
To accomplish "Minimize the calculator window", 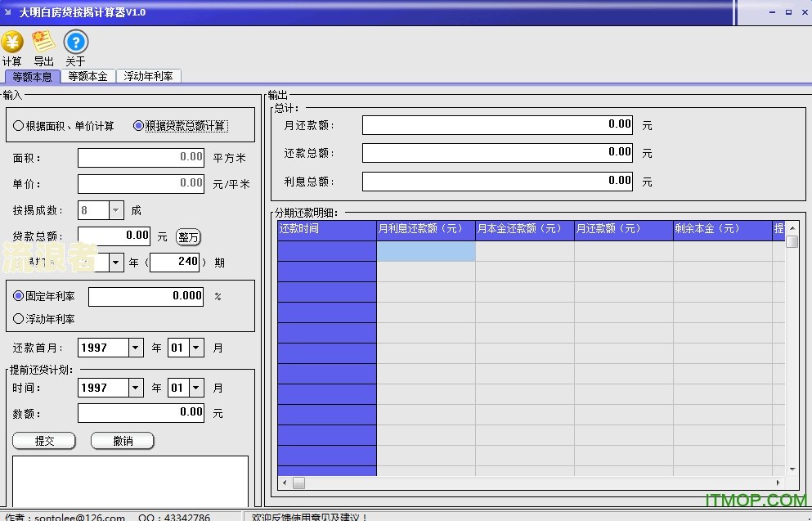I will point(772,12).
